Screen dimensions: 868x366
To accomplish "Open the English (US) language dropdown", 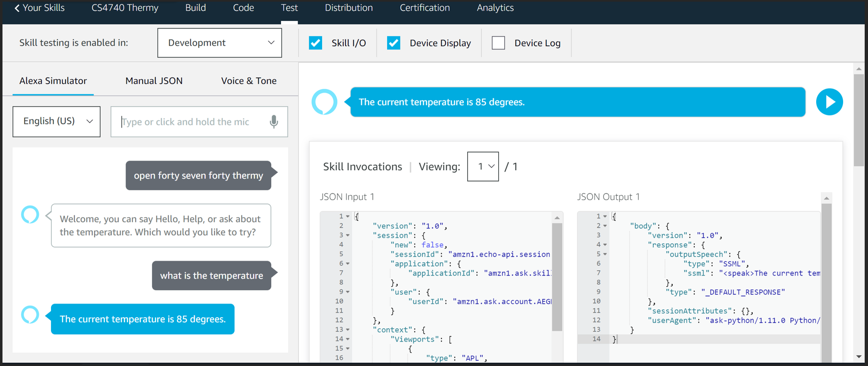I will [56, 122].
